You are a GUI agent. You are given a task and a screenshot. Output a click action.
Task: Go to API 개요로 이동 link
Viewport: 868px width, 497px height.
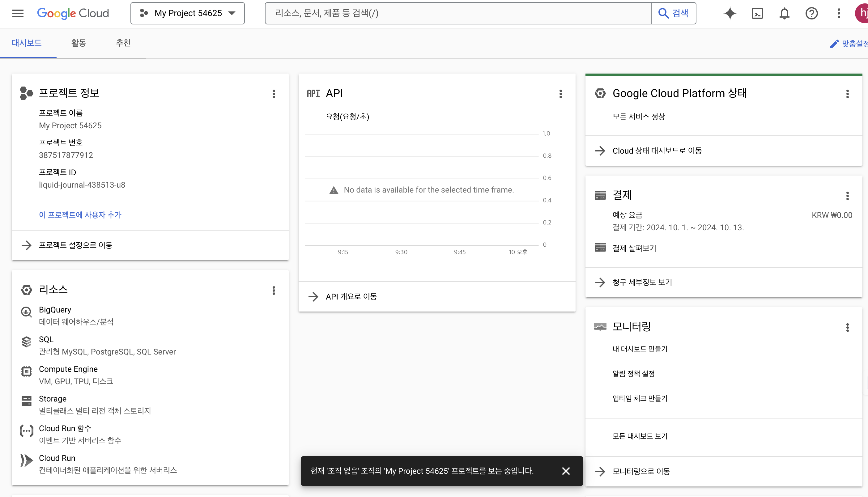(x=351, y=296)
